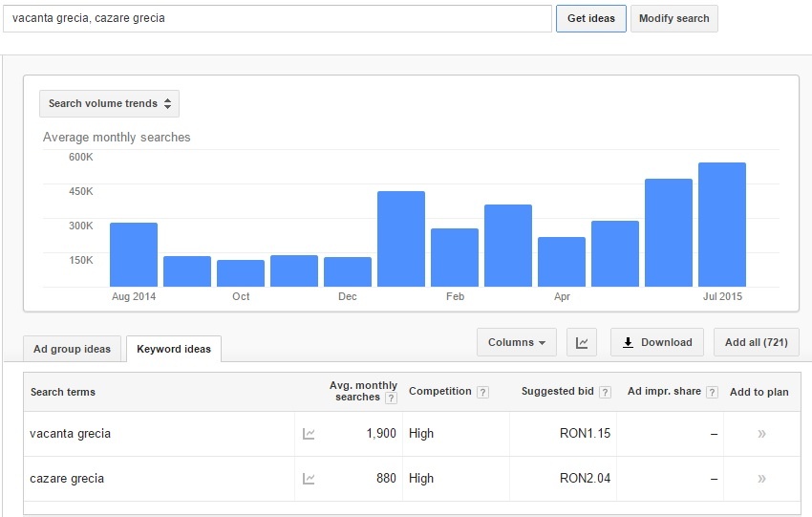812x517 pixels.
Task: Open help icon next to Ad impr. share
Action: (x=712, y=392)
